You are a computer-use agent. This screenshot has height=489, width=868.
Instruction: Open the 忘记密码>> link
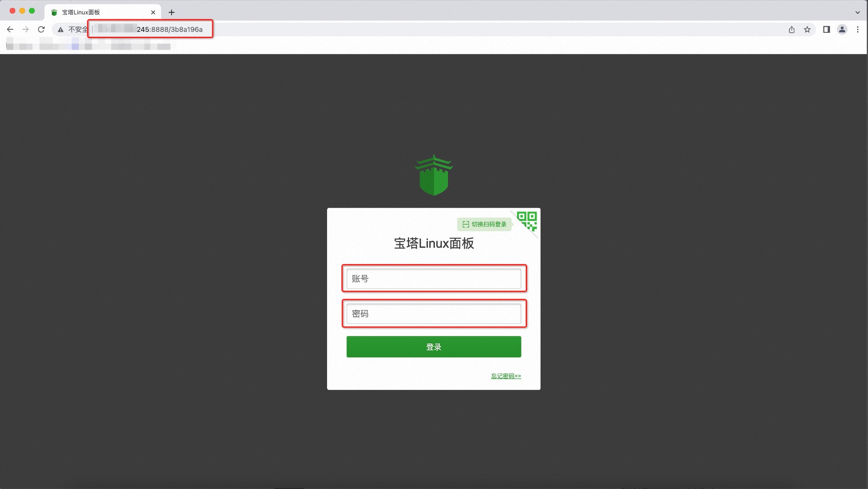[506, 376]
